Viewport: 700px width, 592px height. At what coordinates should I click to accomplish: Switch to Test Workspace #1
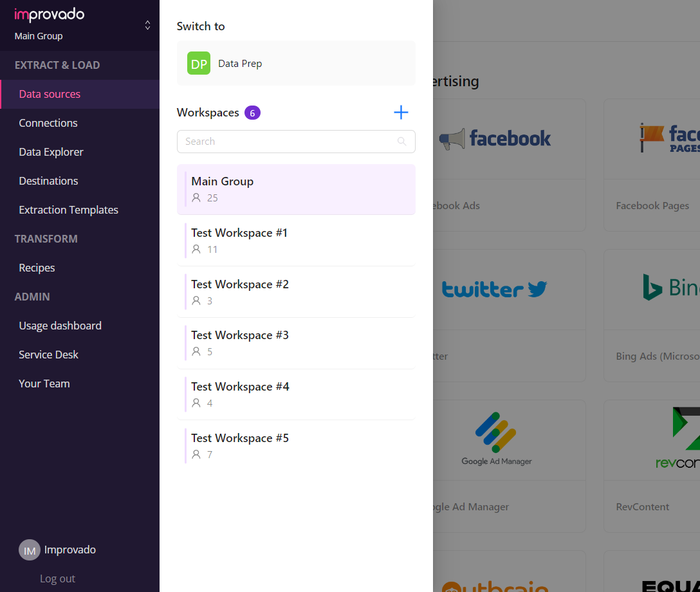[x=296, y=241]
